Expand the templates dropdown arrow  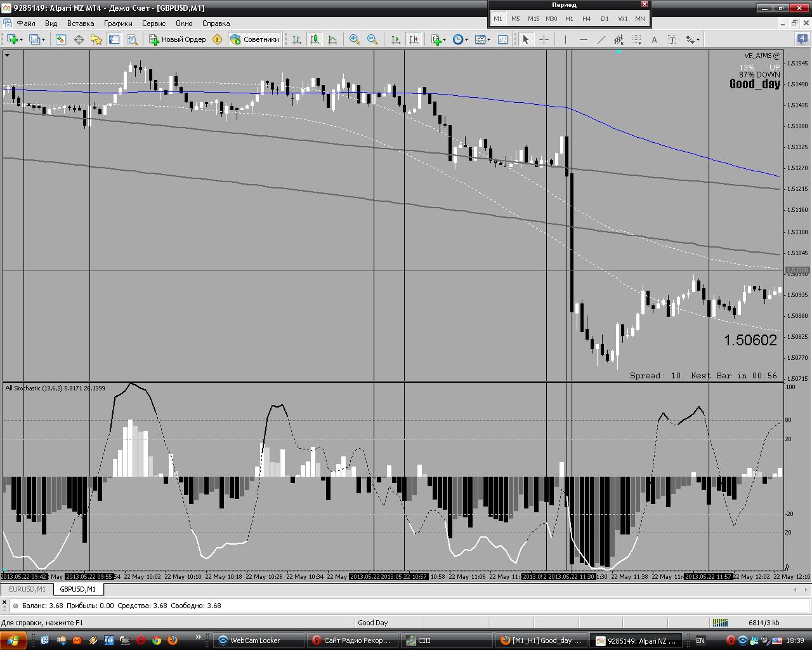pos(489,39)
